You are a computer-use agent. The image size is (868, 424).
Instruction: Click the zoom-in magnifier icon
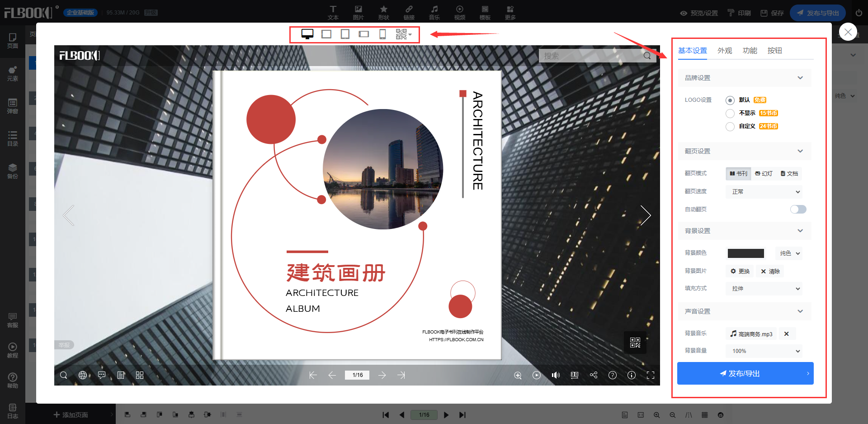518,375
